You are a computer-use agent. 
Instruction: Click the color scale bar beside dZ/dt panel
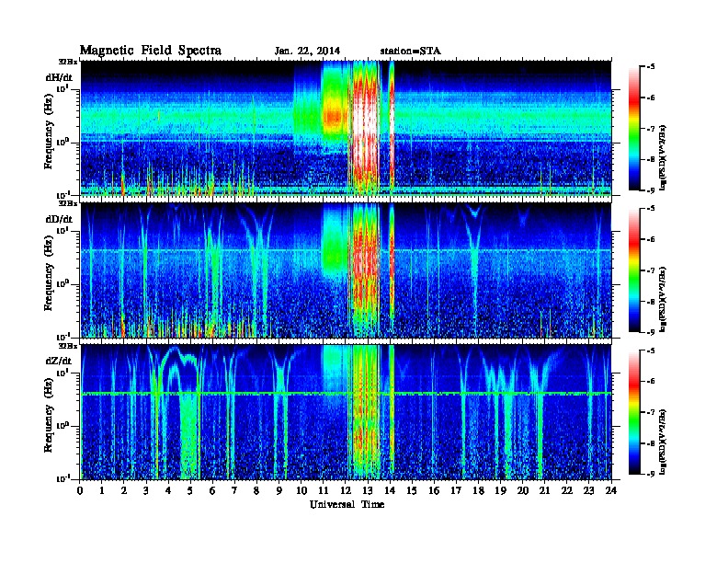[x=634, y=412]
